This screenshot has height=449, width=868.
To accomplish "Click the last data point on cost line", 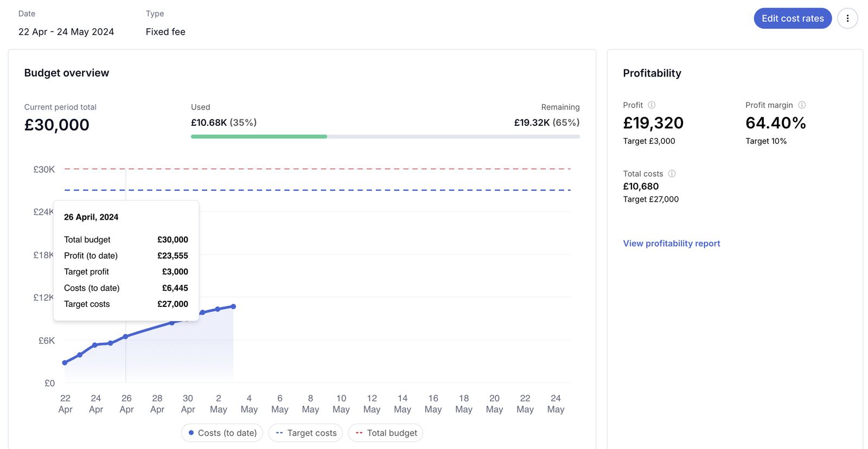I will click(233, 306).
